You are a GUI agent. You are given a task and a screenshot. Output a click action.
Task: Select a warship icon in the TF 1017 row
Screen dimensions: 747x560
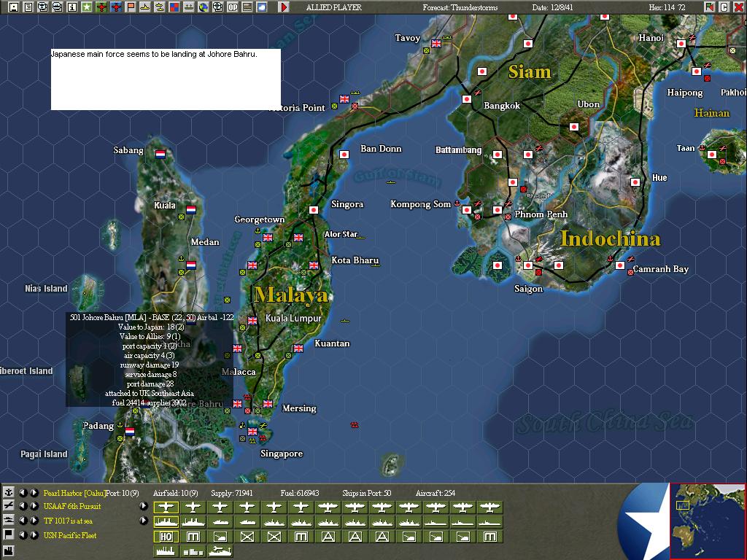pyautogui.click(x=166, y=520)
